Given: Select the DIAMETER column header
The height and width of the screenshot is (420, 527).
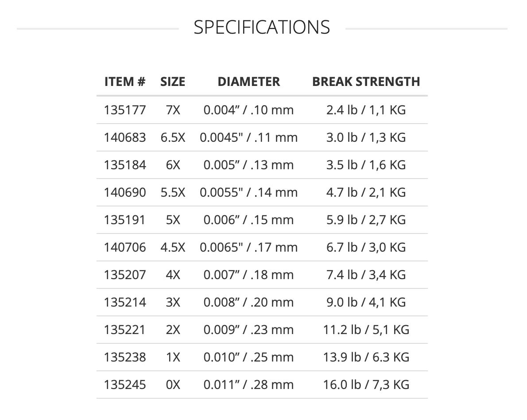Looking at the screenshot, I should click(249, 82).
